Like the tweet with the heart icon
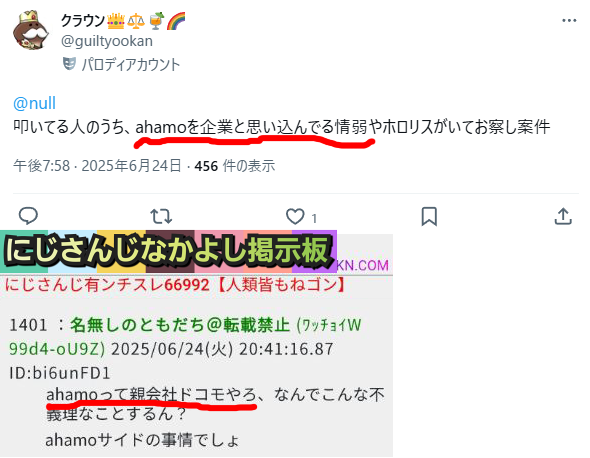590x458 pixels. (295, 216)
